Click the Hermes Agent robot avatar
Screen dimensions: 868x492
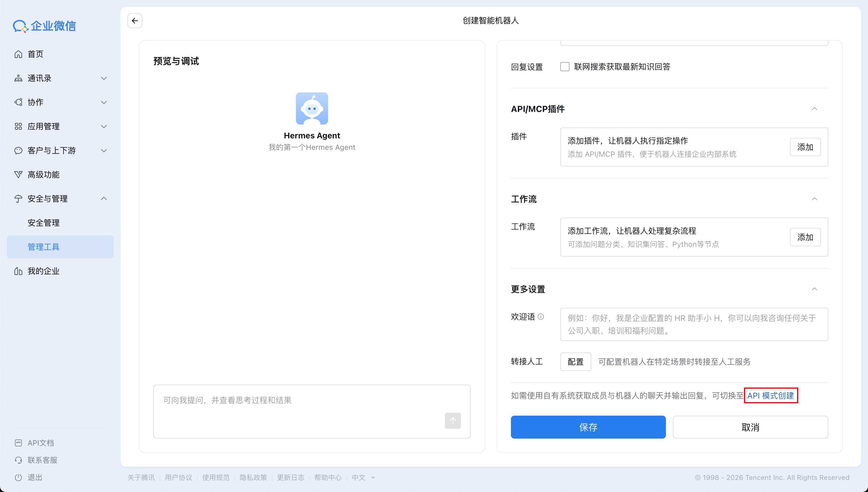click(x=311, y=108)
